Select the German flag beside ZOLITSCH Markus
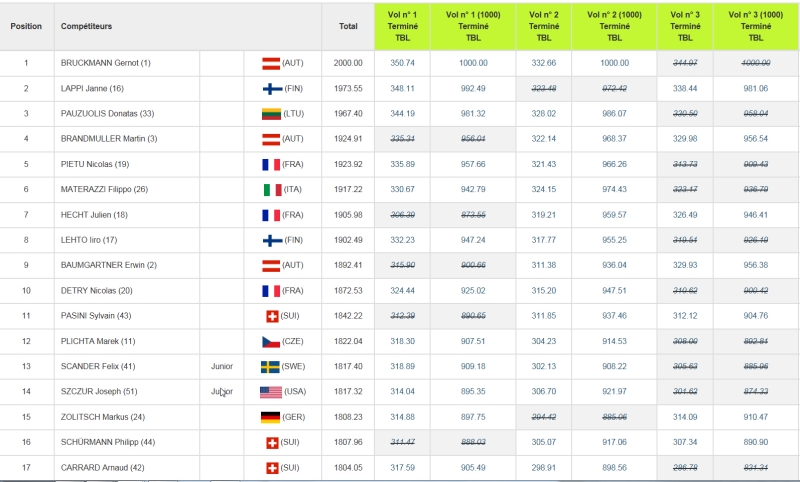 [270, 417]
